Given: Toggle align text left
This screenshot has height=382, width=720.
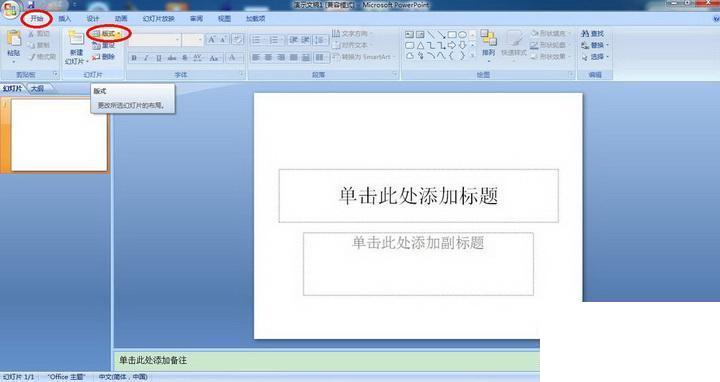Looking at the screenshot, I should pos(256,57).
